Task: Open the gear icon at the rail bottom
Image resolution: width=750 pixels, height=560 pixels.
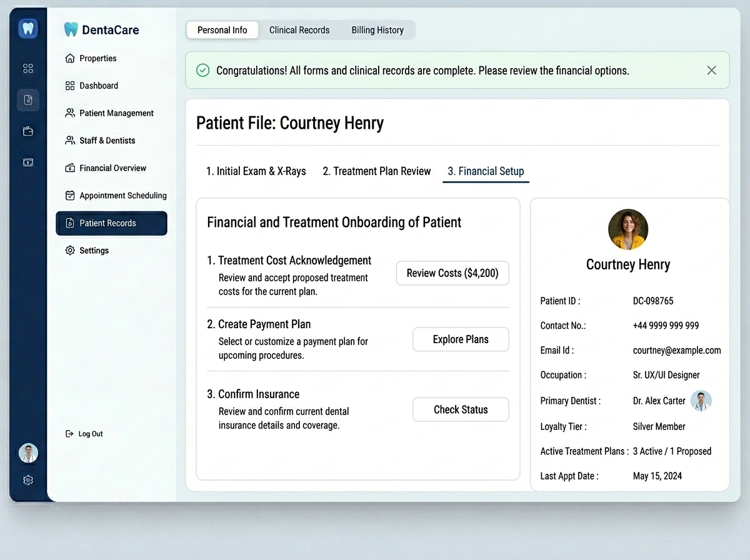Action: 28,480
